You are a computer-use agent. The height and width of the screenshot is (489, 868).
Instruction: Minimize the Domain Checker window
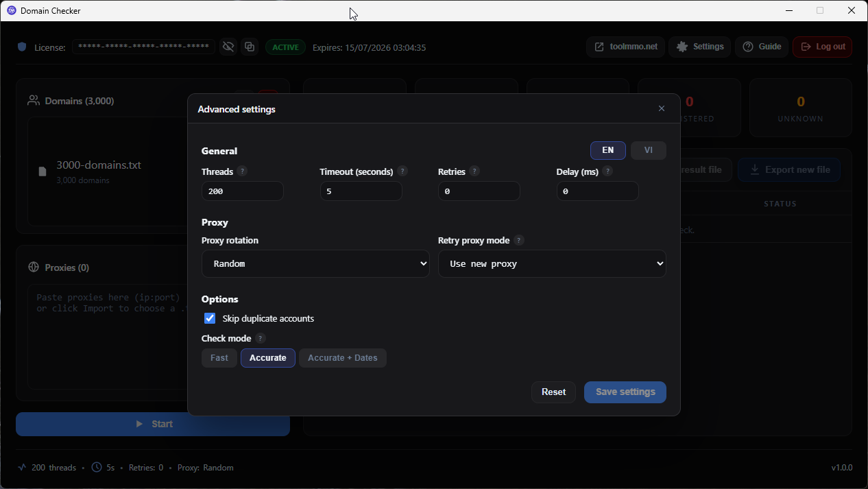coord(789,10)
